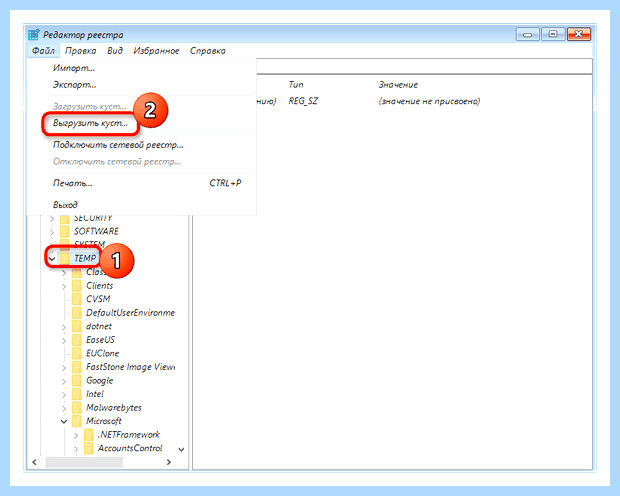
Task: Expand the Intel key
Action: 64,394
